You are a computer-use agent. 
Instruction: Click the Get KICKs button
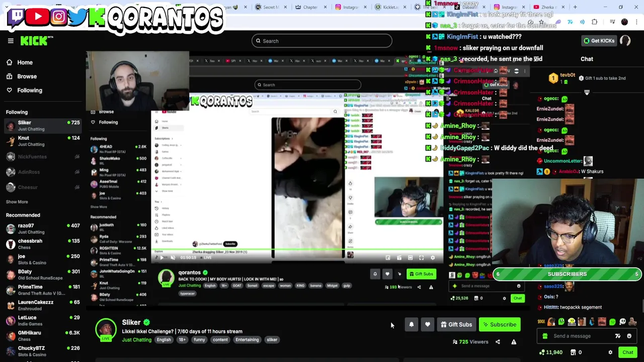[599, 41]
